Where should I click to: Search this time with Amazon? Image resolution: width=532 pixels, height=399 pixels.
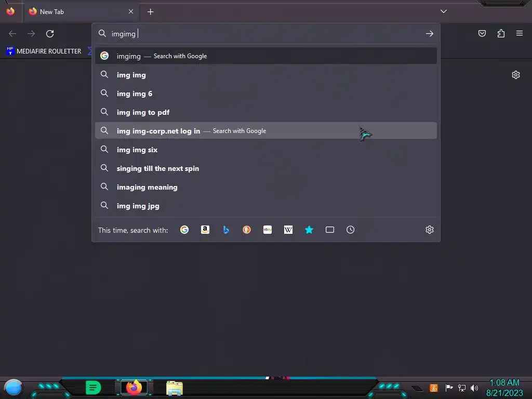(x=205, y=230)
